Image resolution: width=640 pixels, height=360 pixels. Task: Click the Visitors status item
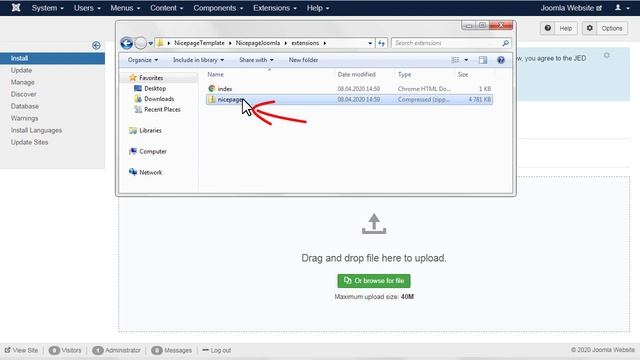point(65,350)
